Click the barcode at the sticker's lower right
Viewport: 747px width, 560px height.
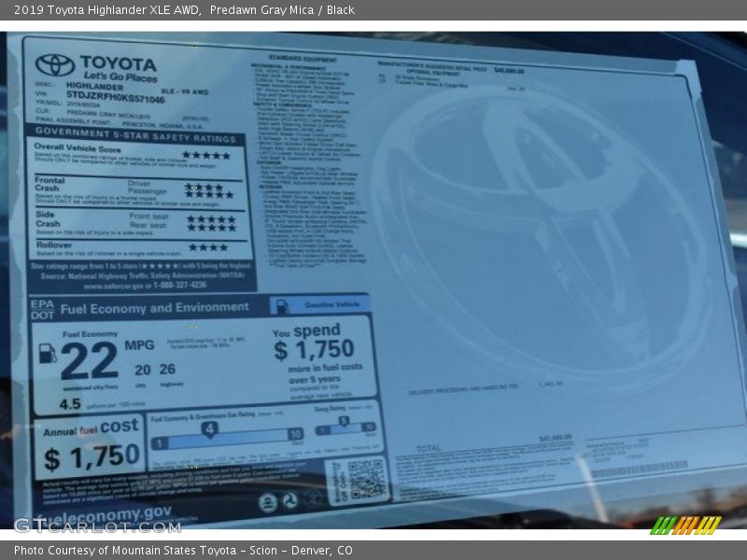(640, 469)
